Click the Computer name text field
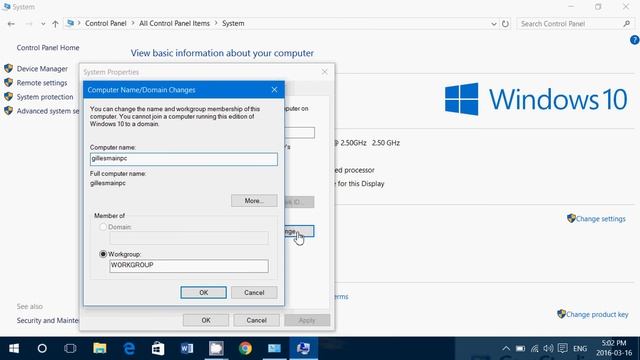Image resolution: width=640 pixels, height=360 pixels. click(184, 159)
